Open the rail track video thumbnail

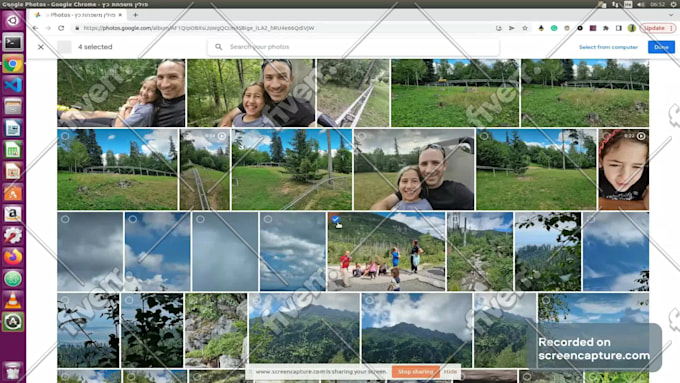(x=205, y=170)
